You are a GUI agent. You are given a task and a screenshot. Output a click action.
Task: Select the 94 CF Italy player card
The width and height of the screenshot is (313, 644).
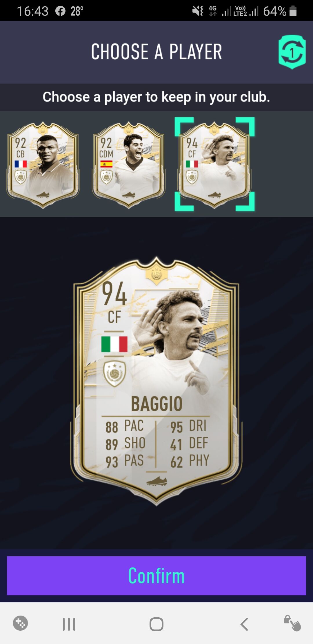click(214, 165)
